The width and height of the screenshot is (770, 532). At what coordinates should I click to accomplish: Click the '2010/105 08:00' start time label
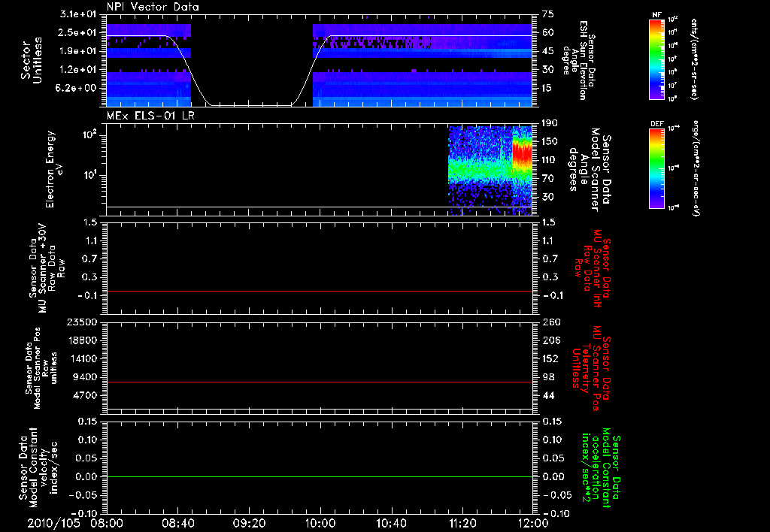click(x=75, y=523)
